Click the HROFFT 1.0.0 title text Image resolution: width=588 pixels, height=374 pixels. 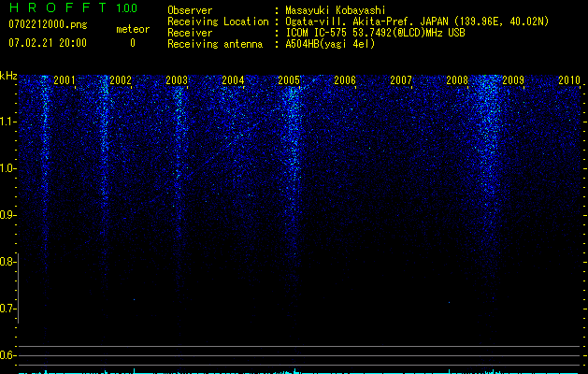[74, 7]
